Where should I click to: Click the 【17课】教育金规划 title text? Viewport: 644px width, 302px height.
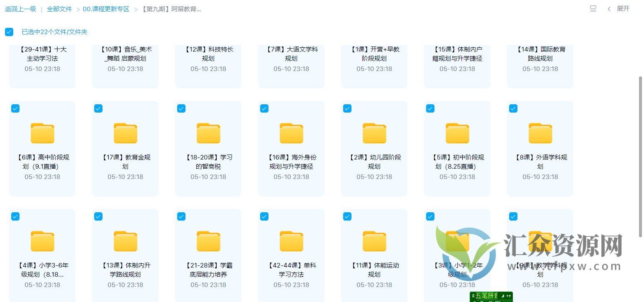pyautogui.click(x=125, y=162)
